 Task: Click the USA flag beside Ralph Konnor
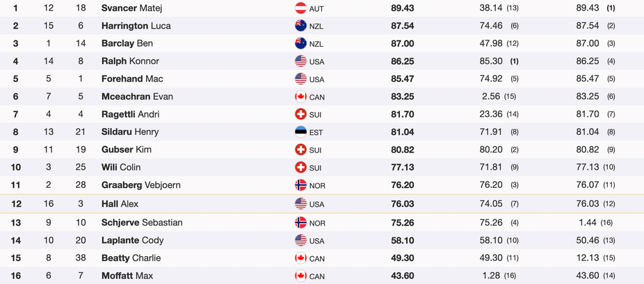300,61
